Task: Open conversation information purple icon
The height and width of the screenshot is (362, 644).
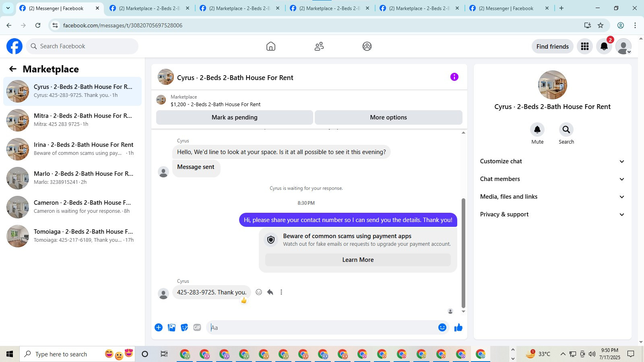Action: pyautogui.click(x=454, y=77)
